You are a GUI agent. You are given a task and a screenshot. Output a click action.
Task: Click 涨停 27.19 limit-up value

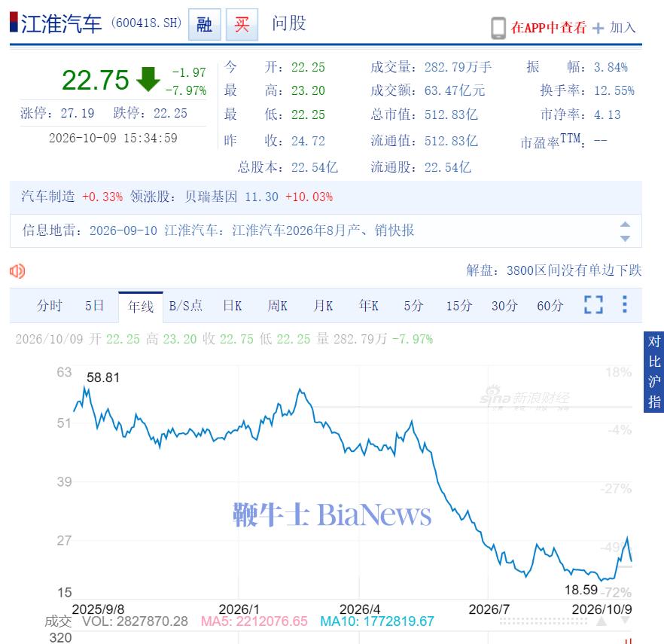78,113
